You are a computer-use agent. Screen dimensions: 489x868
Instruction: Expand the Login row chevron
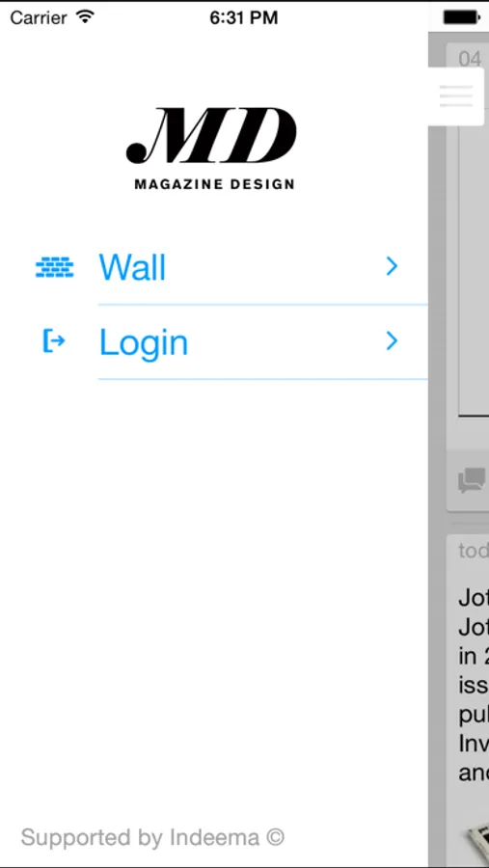click(393, 341)
